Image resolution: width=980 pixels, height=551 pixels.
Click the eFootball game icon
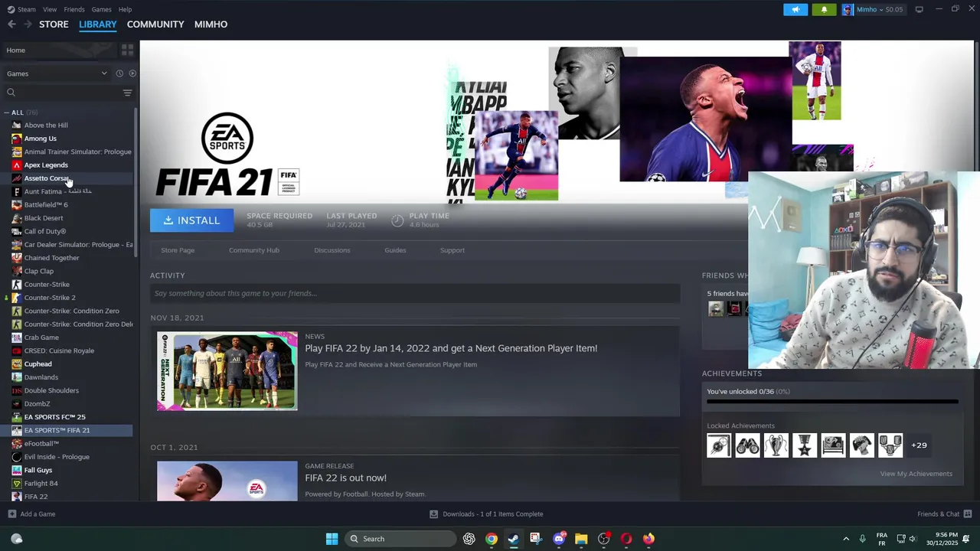click(17, 444)
